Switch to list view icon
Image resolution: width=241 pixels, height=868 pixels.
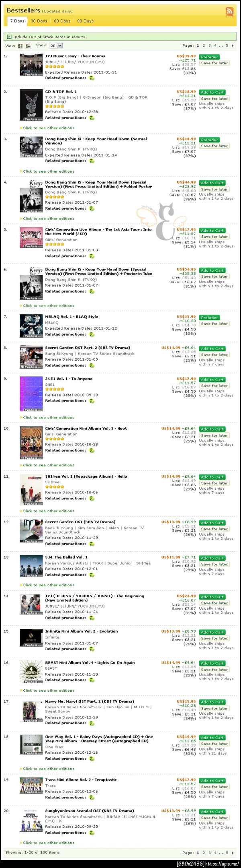click(28, 46)
